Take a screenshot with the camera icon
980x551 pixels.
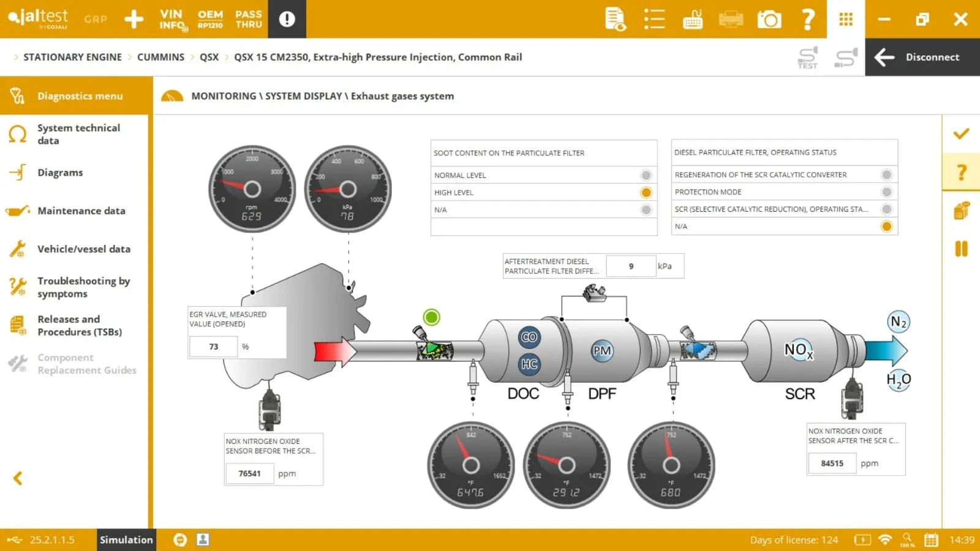769,19
